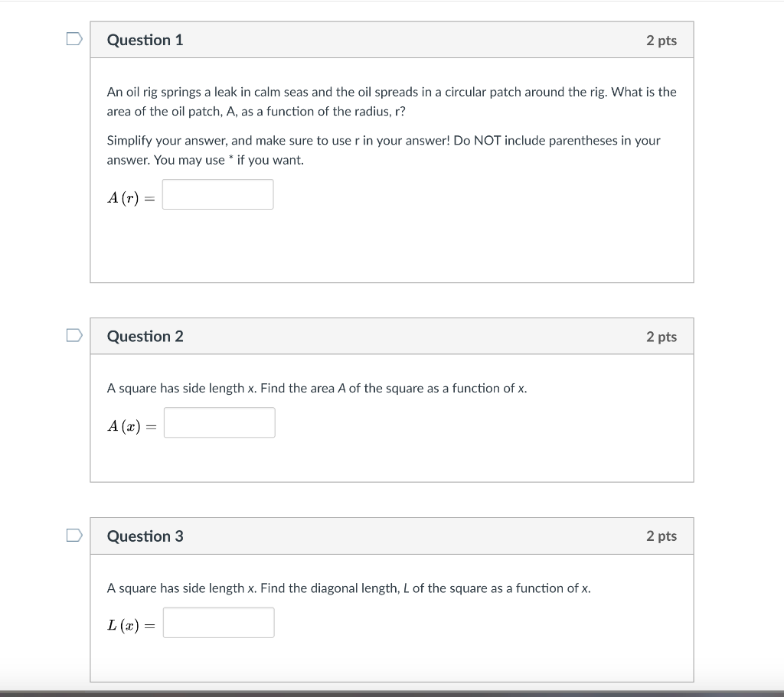The image size is (784, 697).
Task: Click the oil rig leak problem text
Action: tap(391, 102)
